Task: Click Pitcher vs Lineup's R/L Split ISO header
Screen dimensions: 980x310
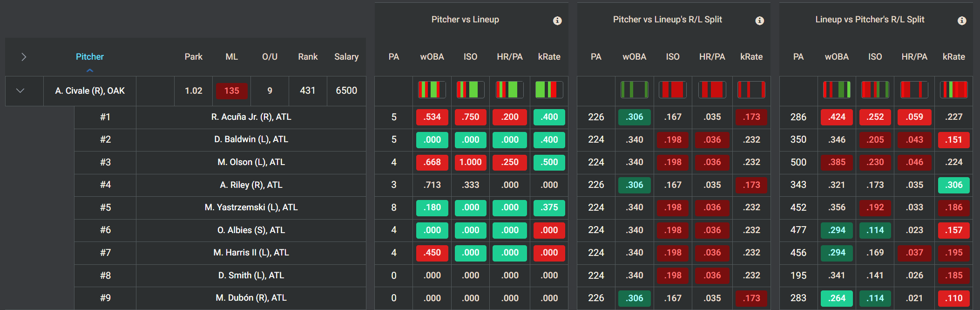Action: click(x=672, y=57)
